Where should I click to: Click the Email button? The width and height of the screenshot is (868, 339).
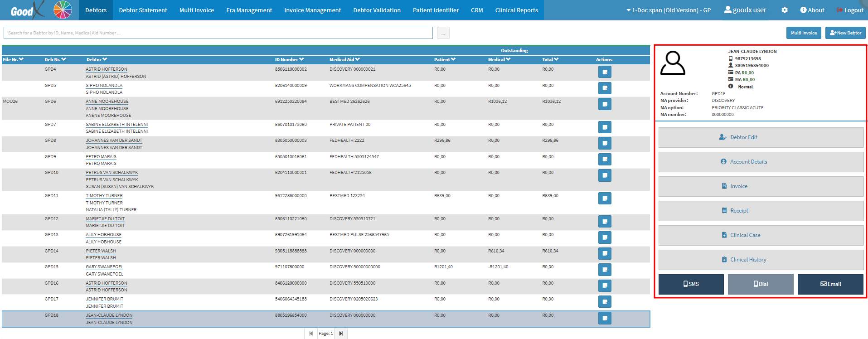click(x=830, y=284)
